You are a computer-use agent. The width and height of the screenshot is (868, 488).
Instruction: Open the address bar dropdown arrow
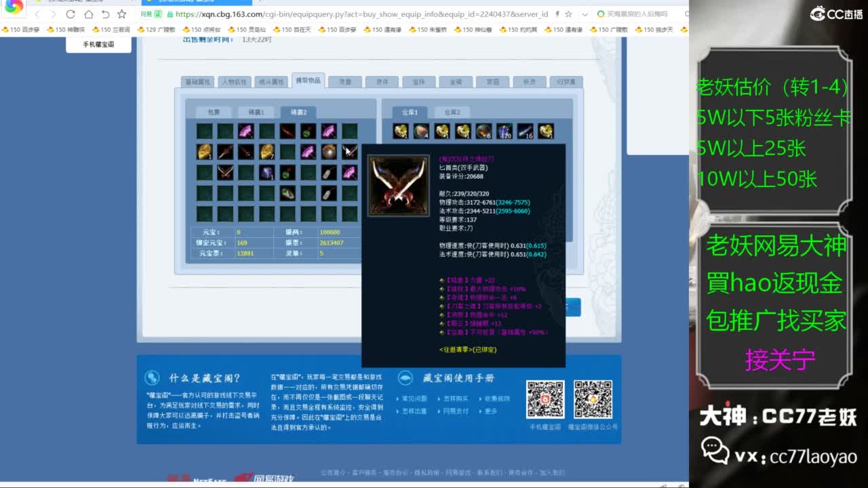[585, 14]
